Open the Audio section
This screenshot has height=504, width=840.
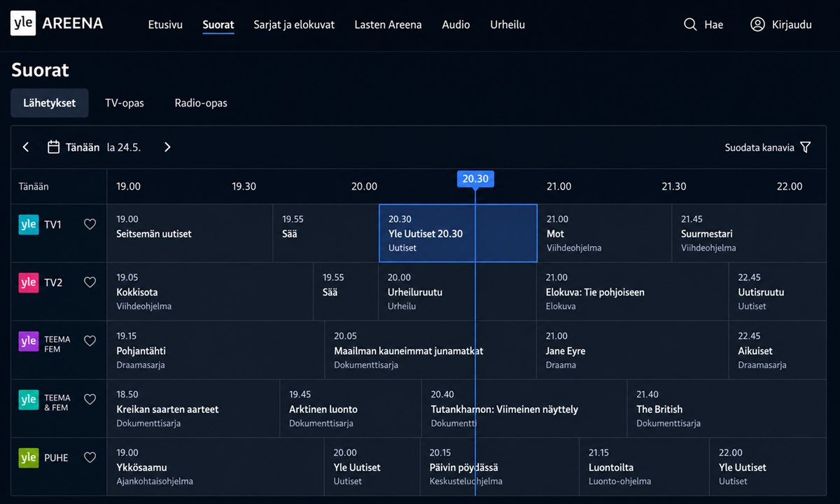pos(456,24)
